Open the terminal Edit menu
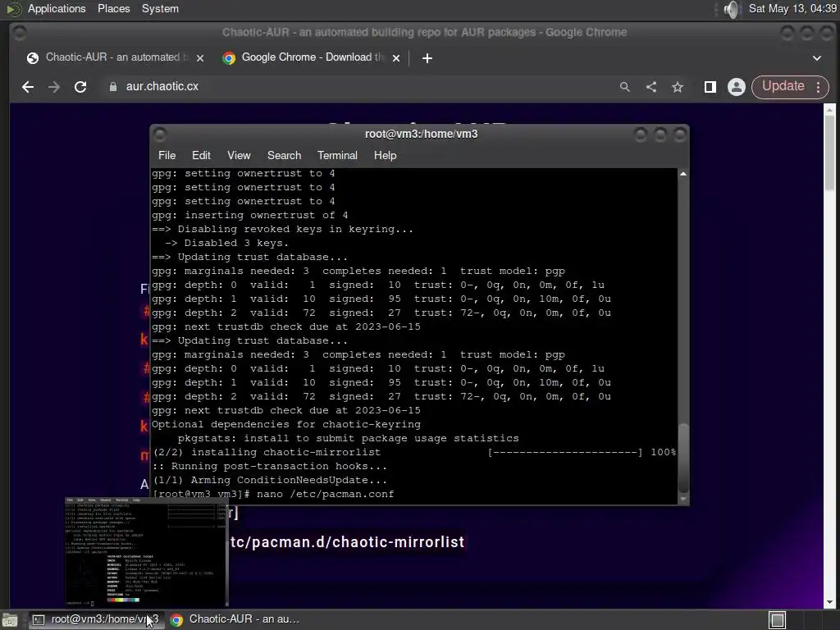 (x=201, y=155)
